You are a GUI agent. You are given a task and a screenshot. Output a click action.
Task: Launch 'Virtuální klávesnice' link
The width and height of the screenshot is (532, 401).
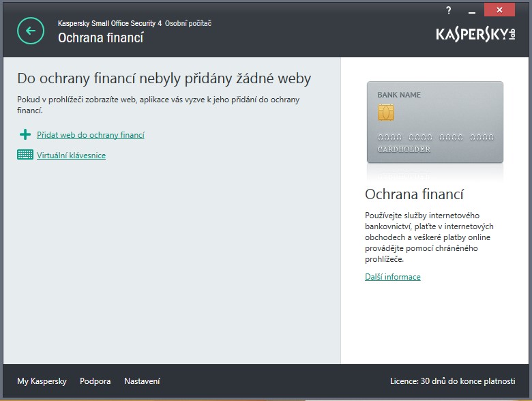click(71, 155)
